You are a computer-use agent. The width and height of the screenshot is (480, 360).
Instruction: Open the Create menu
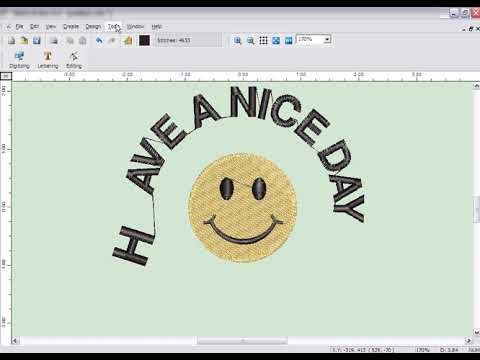click(x=71, y=26)
